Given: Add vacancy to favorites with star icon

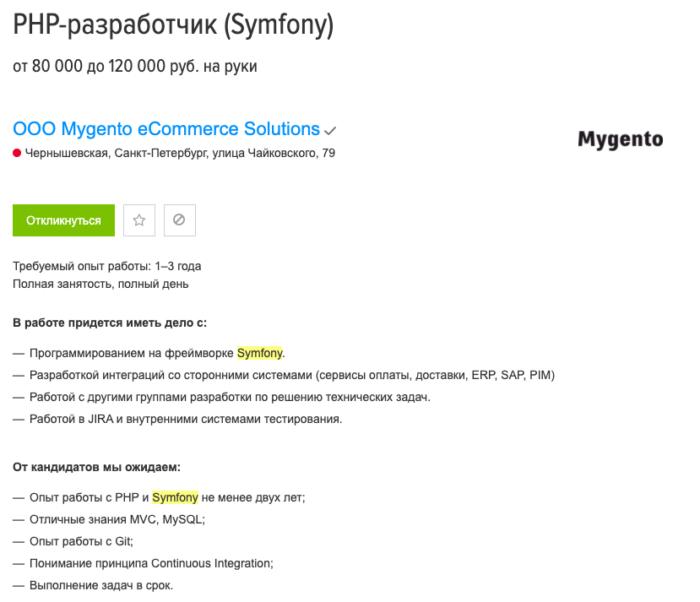Looking at the screenshot, I should tap(139, 220).
